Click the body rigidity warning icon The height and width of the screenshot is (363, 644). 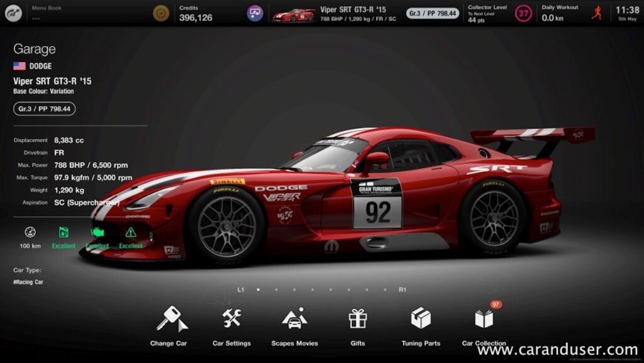click(x=131, y=232)
